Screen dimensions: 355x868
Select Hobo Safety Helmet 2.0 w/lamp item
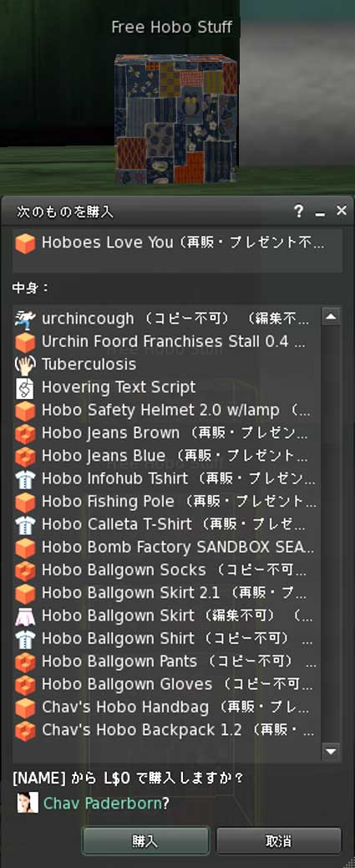click(x=166, y=411)
